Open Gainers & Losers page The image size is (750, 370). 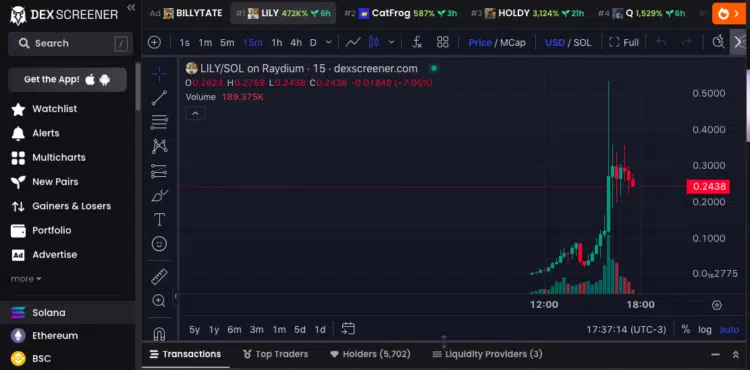(x=61, y=206)
